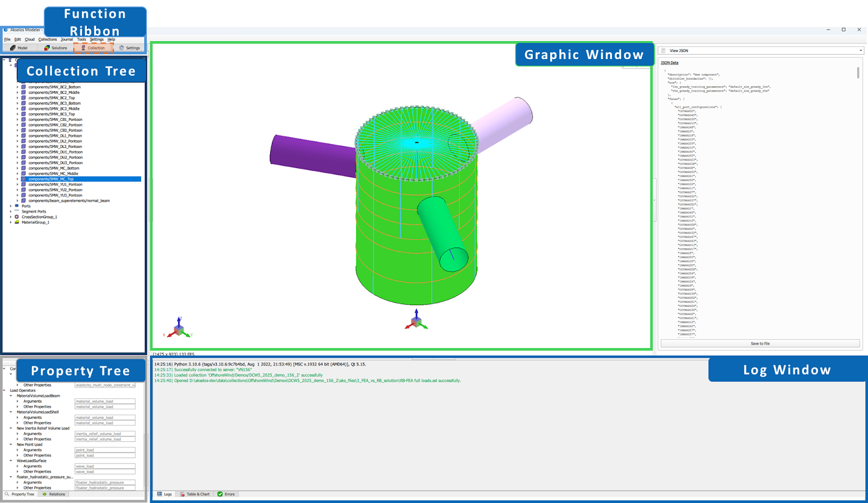Viewport: 868px width, 503px height.
Task: Click component icon beside components/SMW_MC_Bottom
Action: click(23, 168)
